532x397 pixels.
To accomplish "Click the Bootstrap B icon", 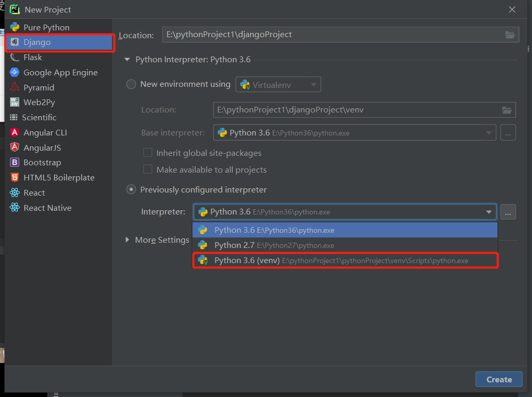I will click(x=15, y=162).
